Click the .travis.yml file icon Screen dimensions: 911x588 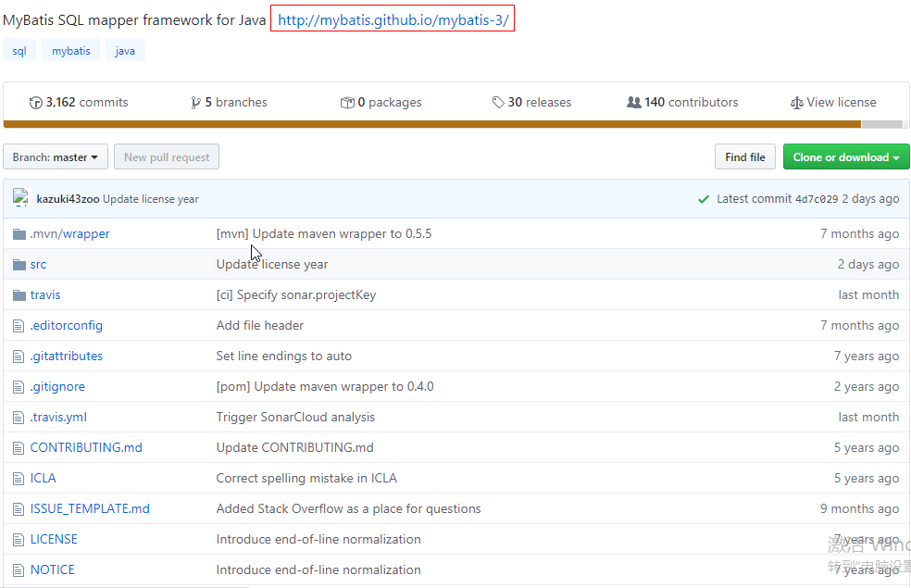pos(19,418)
